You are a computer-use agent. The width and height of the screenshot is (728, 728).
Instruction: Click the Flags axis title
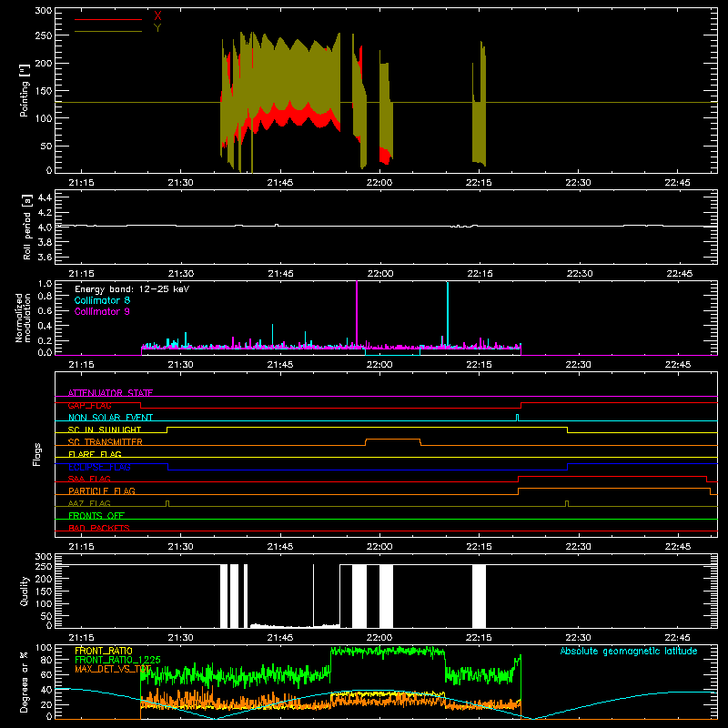tap(36, 454)
